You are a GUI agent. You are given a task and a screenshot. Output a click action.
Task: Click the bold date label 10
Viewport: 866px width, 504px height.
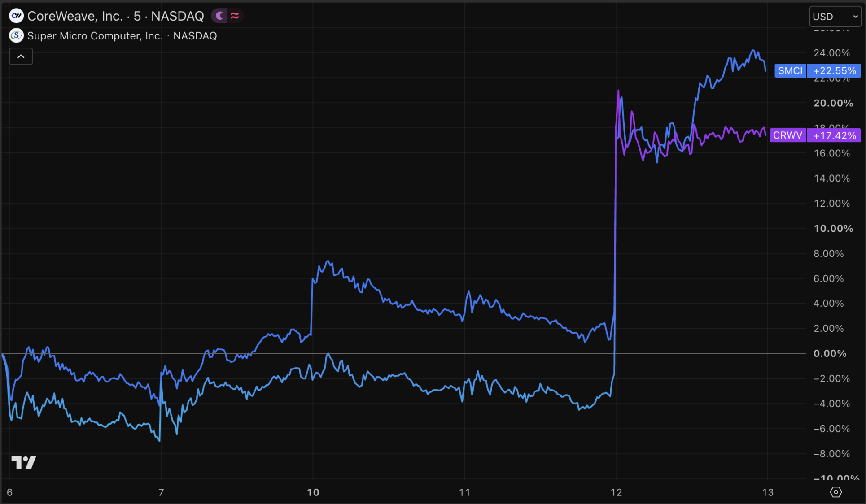[313, 492]
